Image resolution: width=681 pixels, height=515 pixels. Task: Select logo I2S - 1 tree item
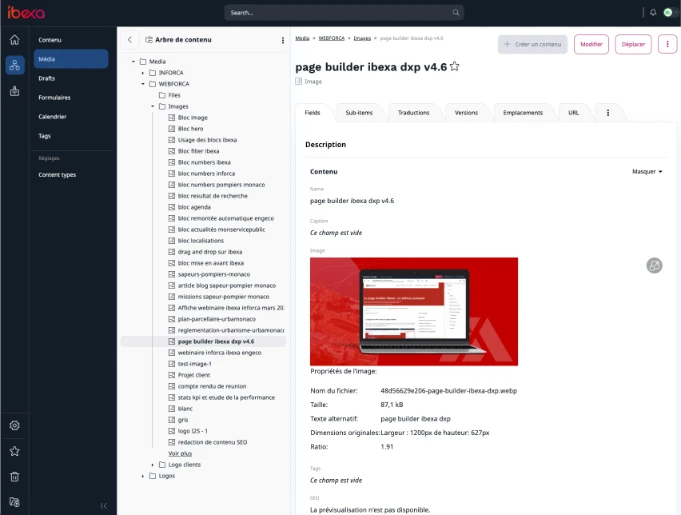click(x=192, y=431)
